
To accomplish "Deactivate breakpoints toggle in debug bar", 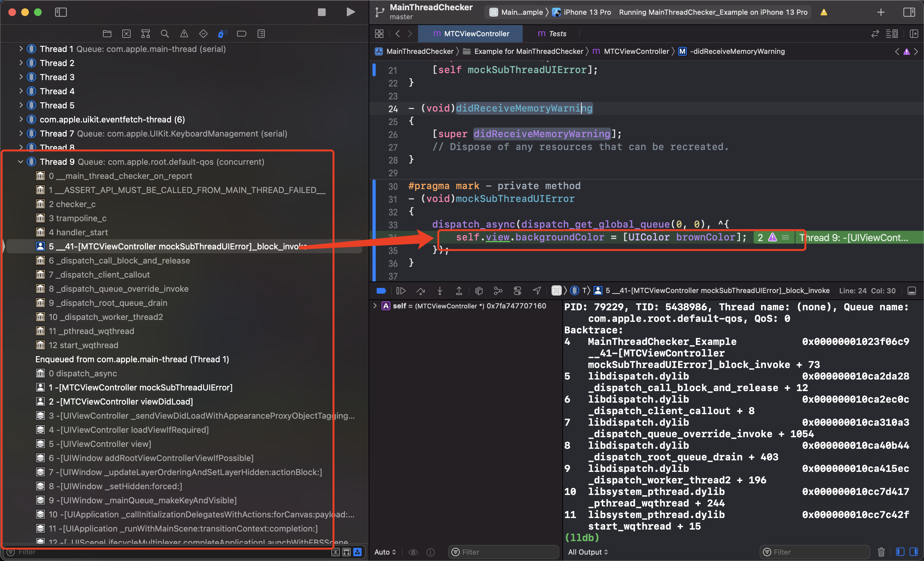I will [x=381, y=291].
